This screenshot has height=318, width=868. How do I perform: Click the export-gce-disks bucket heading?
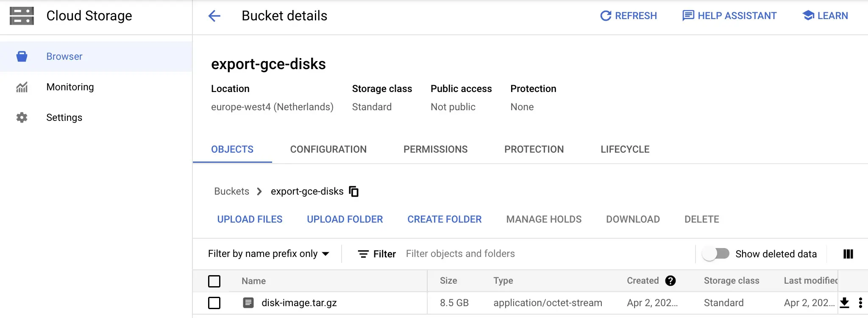pyautogui.click(x=268, y=64)
